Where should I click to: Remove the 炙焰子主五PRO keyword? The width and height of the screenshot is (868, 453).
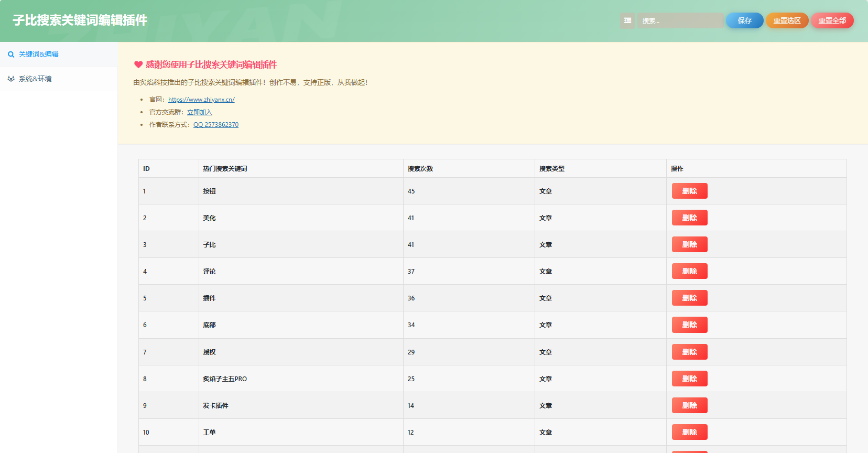click(689, 379)
